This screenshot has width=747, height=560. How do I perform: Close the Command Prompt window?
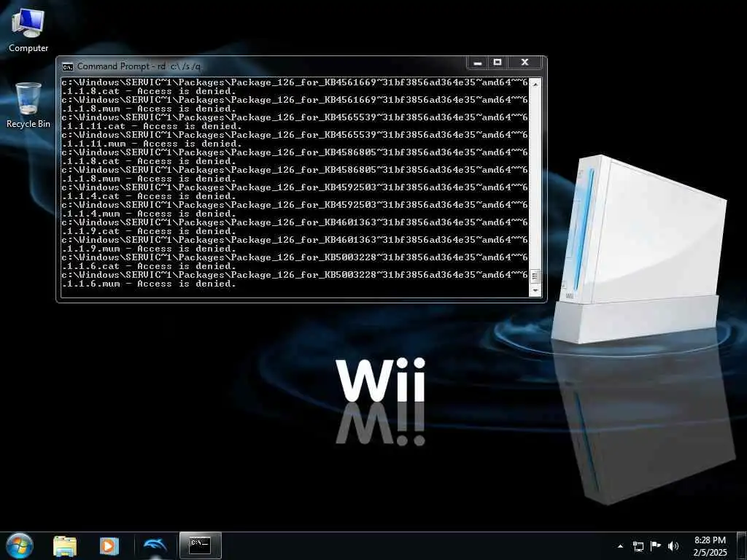(x=525, y=63)
